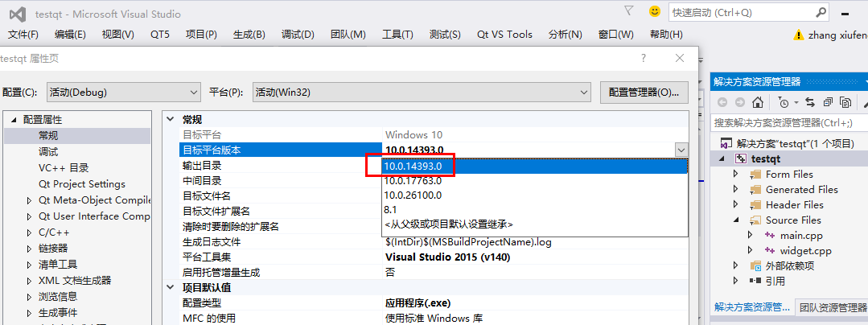Open the 文件(F) menu
The height and width of the screenshot is (325, 868).
[23, 35]
